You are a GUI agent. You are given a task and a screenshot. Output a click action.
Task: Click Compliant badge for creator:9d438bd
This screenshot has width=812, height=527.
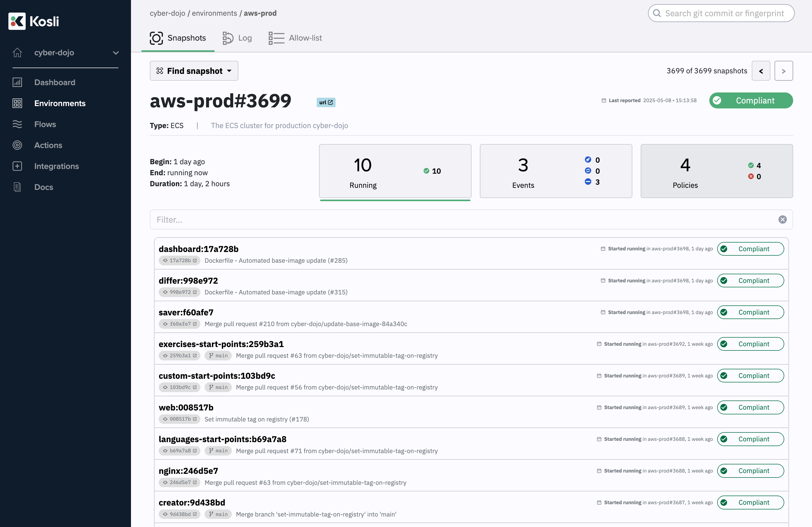(x=750, y=502)
